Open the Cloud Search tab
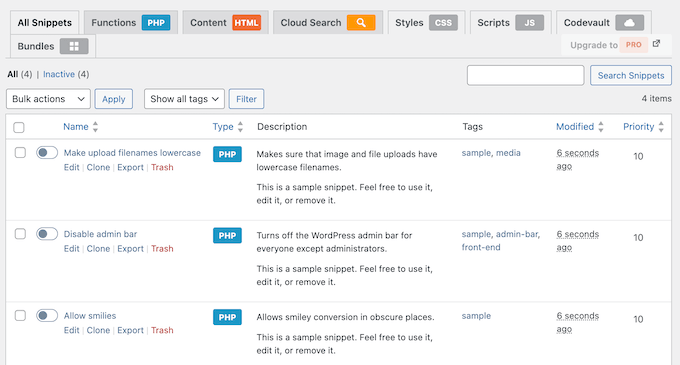 coord(328,23)
